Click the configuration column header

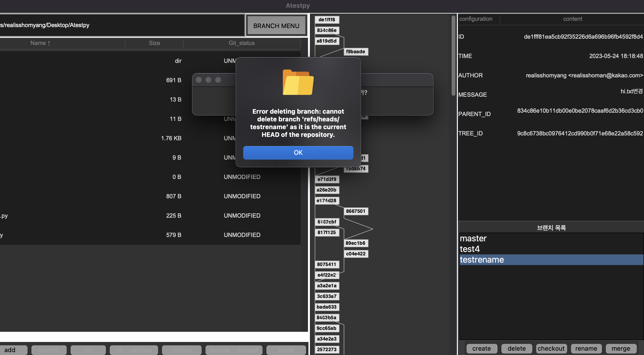point(476,19)
